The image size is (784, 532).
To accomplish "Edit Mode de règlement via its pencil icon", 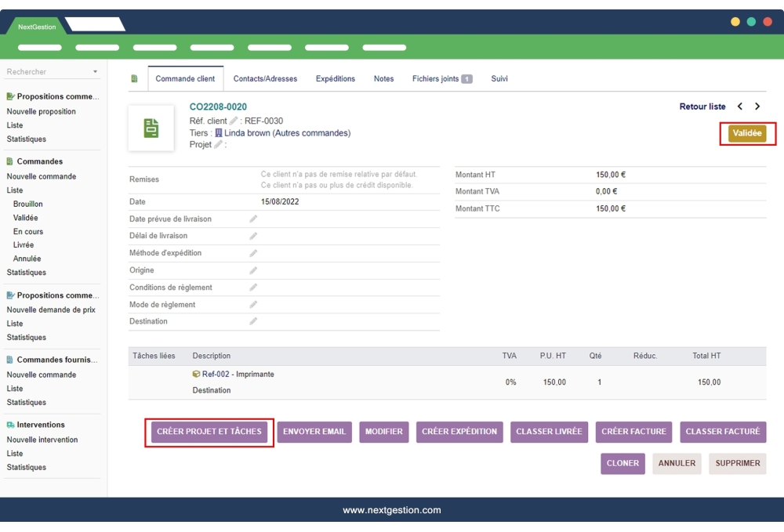I will tap(253, 302).
